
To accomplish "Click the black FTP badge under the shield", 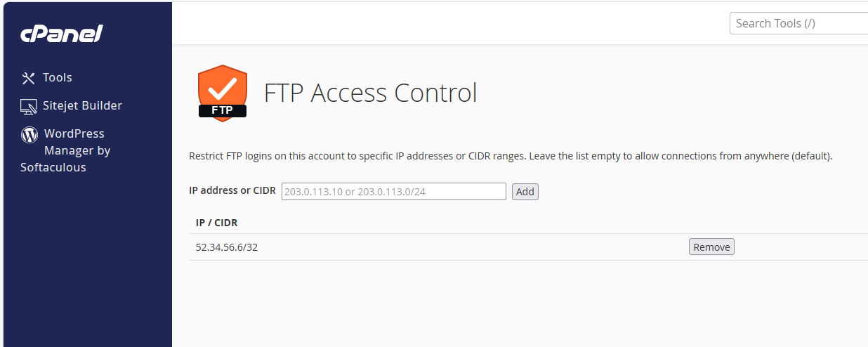I will pyautogui.click(x=223, y=110).
